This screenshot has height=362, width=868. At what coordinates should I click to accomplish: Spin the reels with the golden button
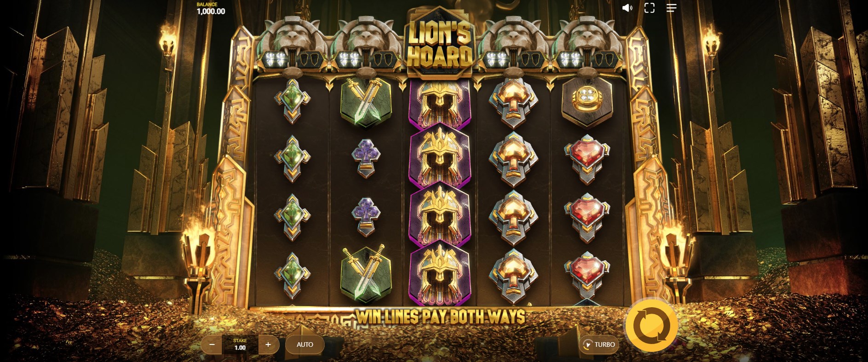click(651, 326)
